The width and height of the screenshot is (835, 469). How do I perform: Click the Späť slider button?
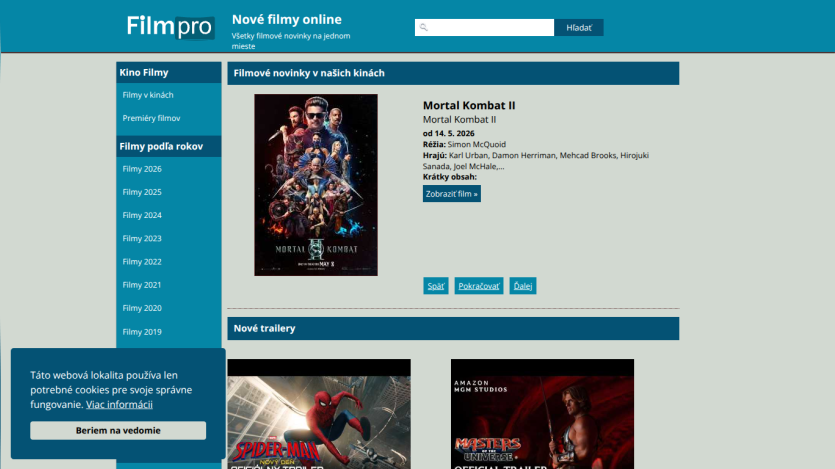[x=436, y=286]
